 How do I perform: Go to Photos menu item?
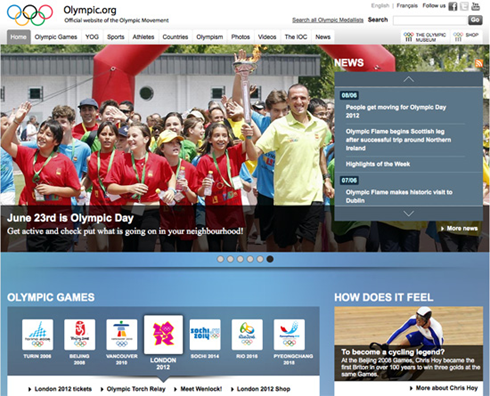(x=240, y=37)
